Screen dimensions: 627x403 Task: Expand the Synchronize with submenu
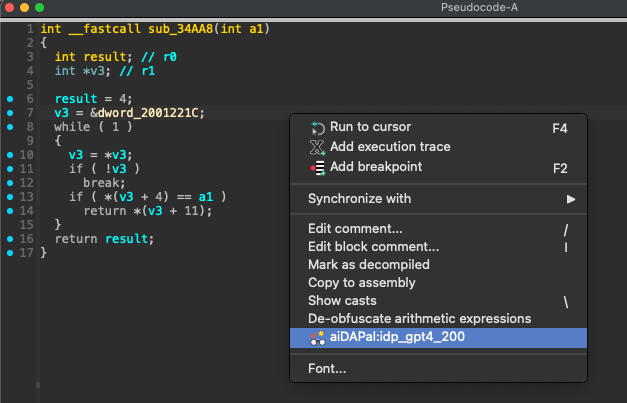tap(440, 199)
